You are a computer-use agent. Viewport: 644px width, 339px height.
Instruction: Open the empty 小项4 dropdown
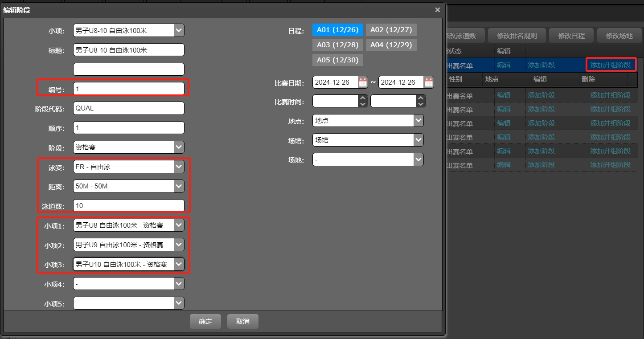pos(178,283)
